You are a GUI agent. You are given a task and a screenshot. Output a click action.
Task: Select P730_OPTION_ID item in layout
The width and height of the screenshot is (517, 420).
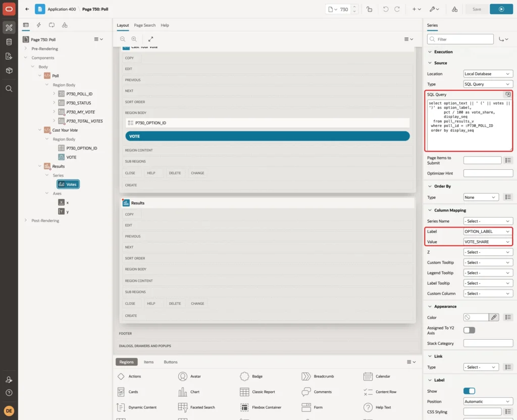tap(268, 123)
